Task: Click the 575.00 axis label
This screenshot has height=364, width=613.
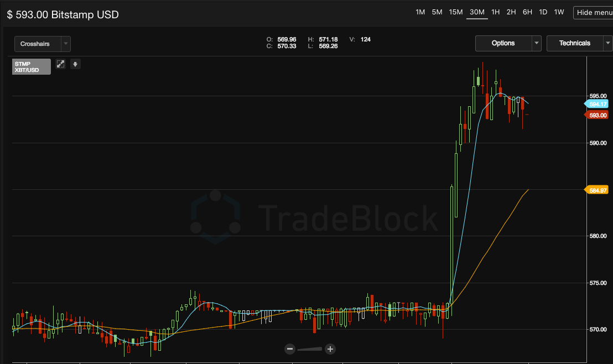Action: pyautogui.click(x=598, y=283)
